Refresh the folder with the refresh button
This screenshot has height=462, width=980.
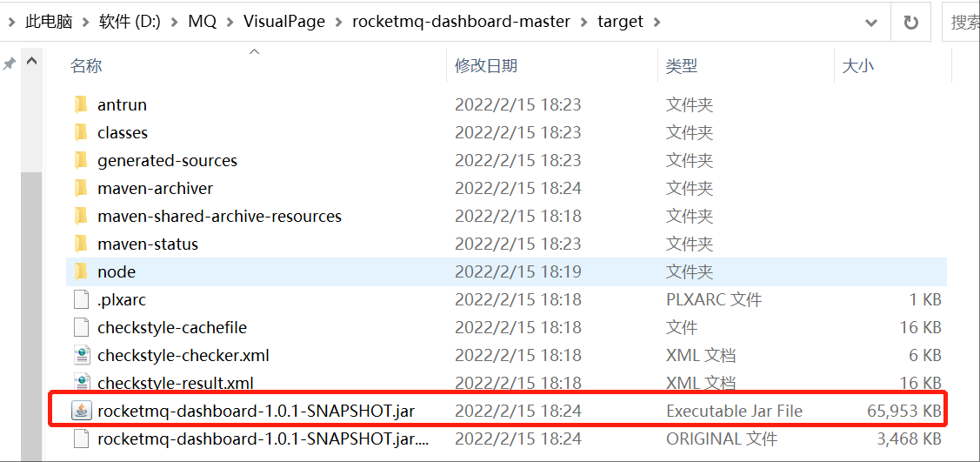click(910, 23)
